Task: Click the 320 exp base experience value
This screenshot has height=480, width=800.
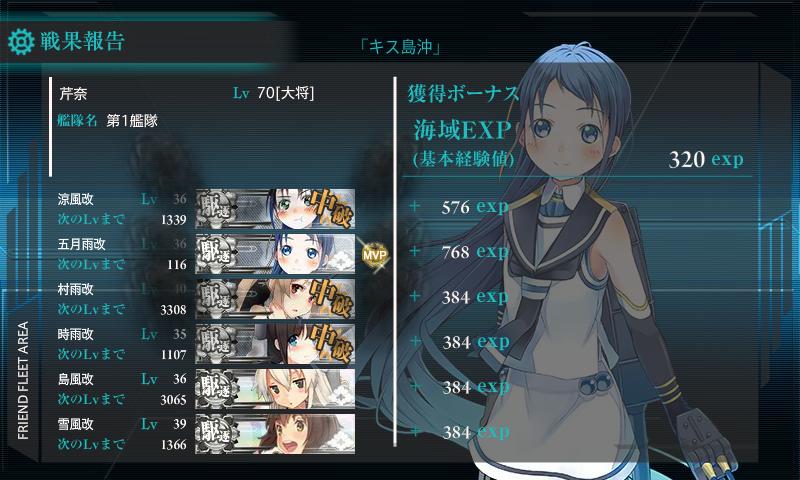Action: [706, 160]
